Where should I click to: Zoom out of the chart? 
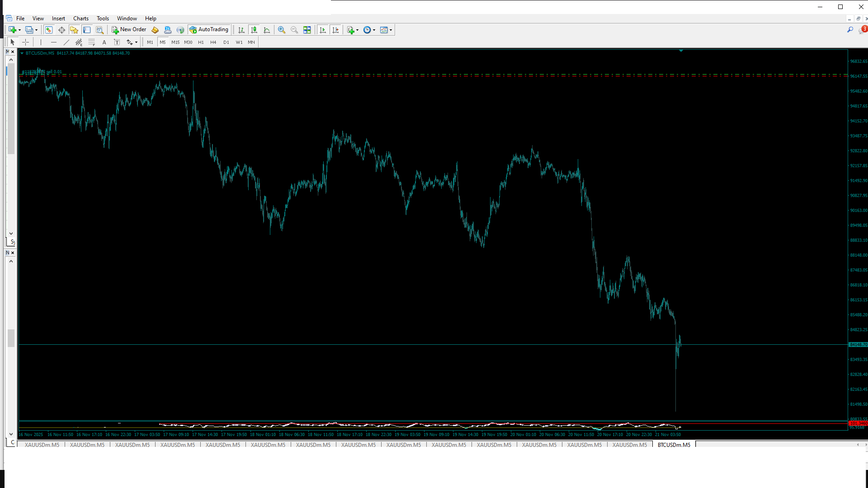(x=294, y=30)
